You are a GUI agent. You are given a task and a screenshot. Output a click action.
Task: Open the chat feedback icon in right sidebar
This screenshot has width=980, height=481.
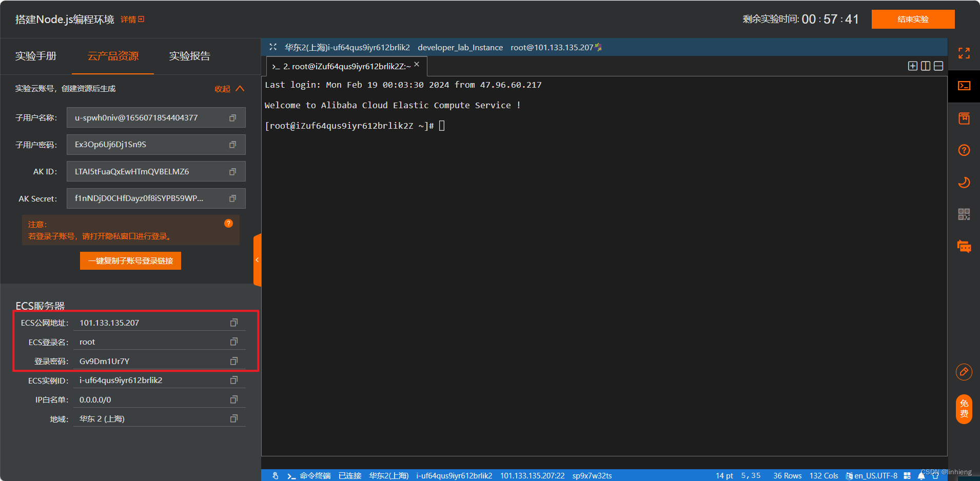[x=964, y=247]
